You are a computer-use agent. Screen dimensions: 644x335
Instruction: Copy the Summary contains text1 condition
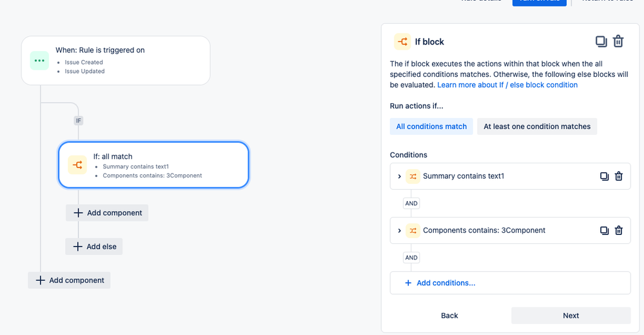point(604,176)
